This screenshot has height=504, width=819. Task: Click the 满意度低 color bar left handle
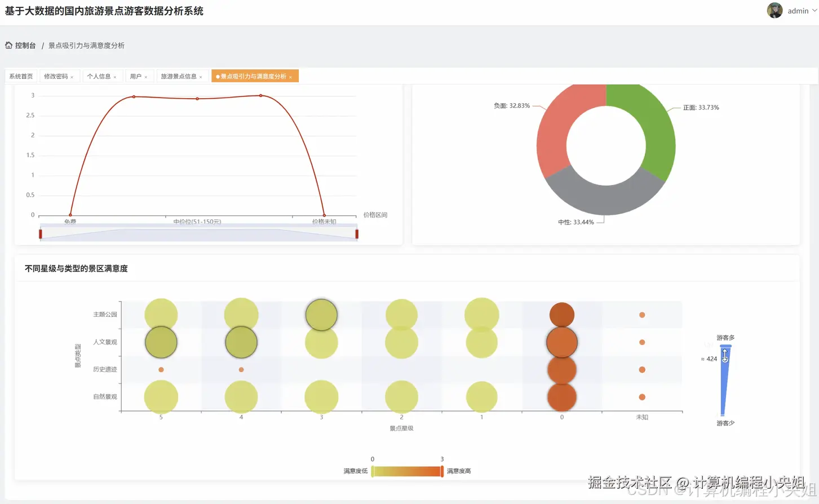click(373, 471)
